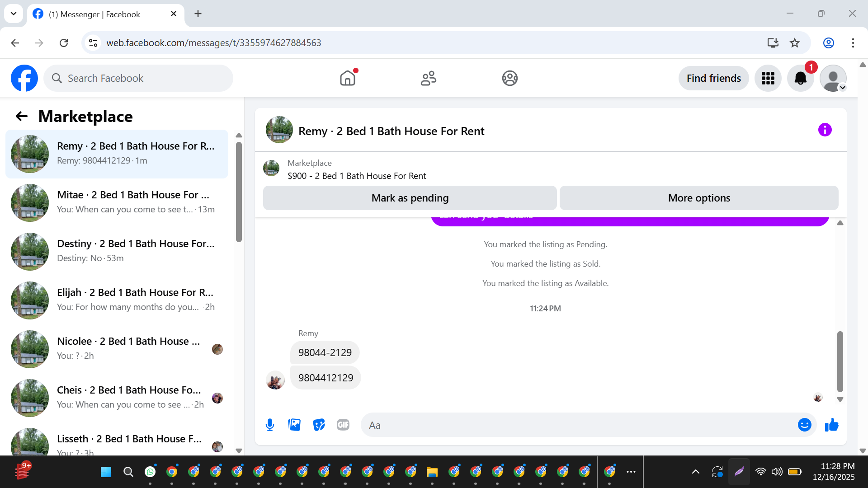The image size is (868, 488).
Task: Attach a photo using the image icon
Action: 294,425
